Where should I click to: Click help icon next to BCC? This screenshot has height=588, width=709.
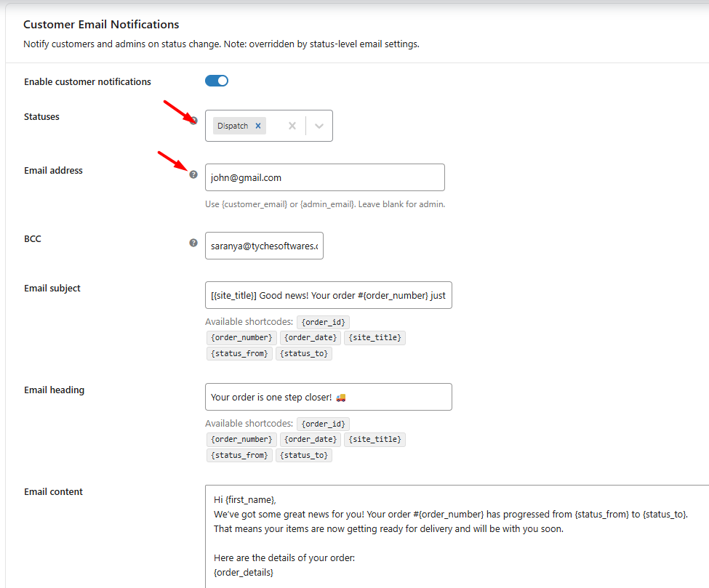pyautogui.click(x=193, y=243)
